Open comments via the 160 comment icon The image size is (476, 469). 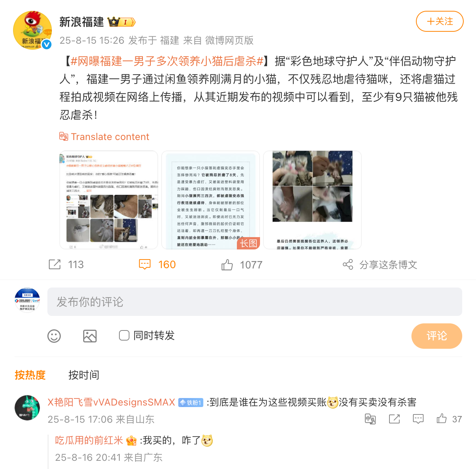tap(145, 264)
